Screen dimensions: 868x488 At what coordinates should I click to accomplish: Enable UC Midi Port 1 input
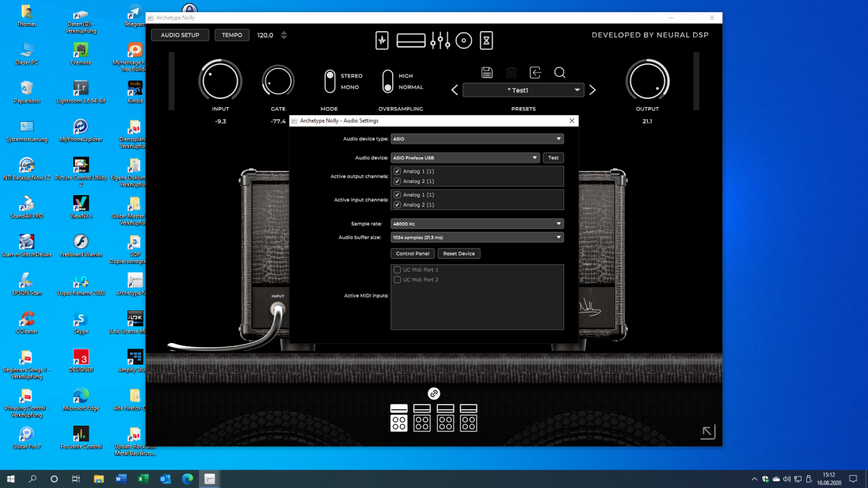tap(397, 270)
